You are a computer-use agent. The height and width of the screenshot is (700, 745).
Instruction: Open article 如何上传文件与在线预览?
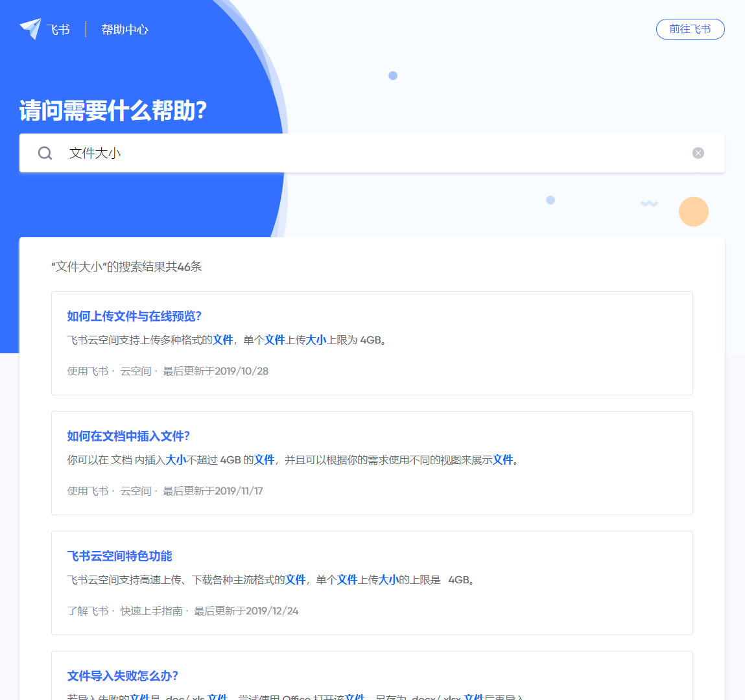(134, 316)
